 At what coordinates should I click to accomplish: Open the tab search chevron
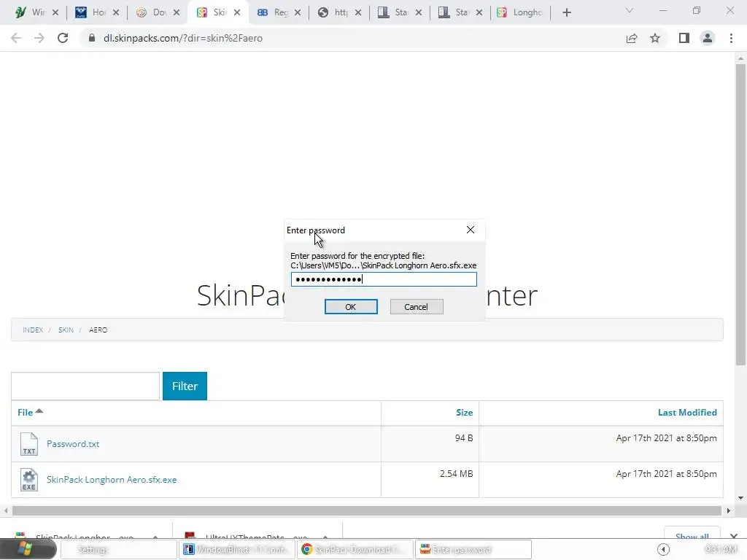[x=630, y=11]
